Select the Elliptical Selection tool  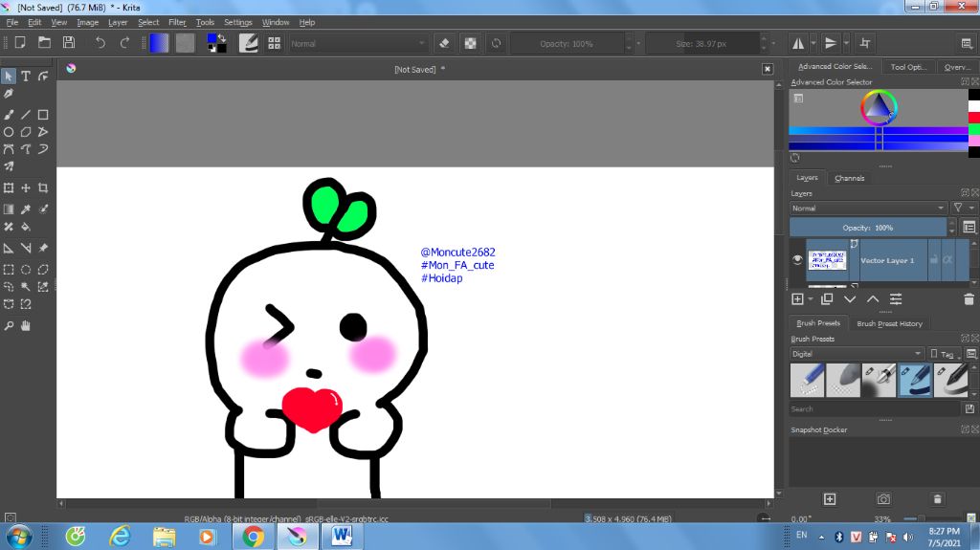pyautogui.click(x=26, y=270)
